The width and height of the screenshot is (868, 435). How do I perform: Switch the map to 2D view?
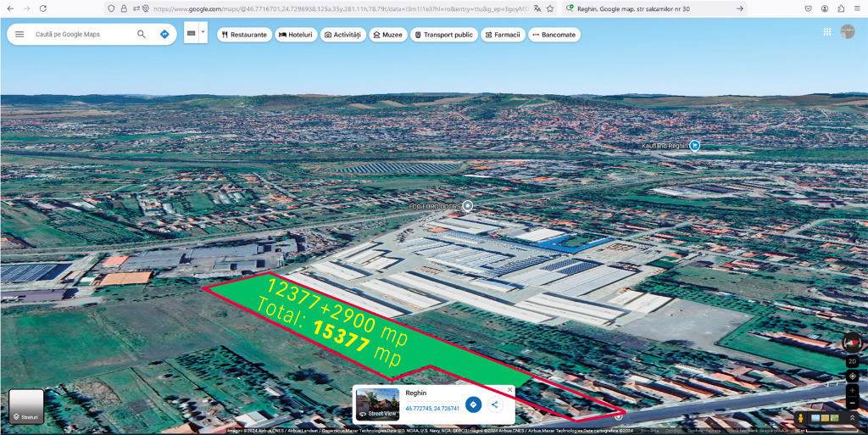click(x=852, y=361)
